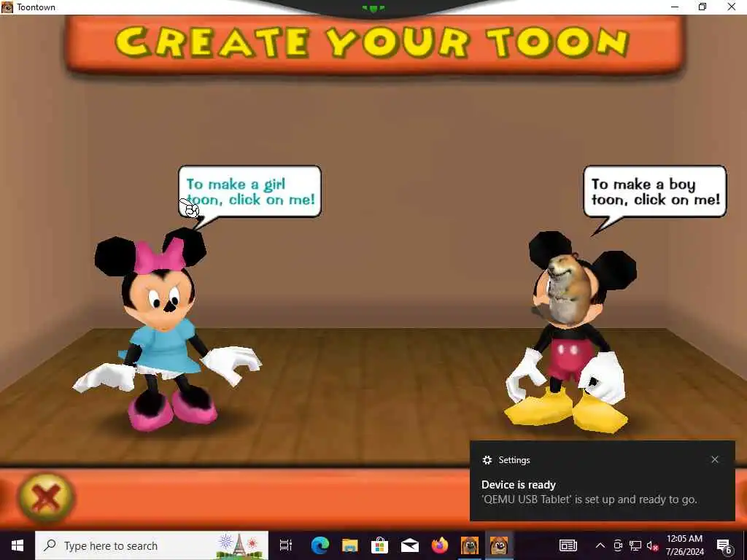This screenshot has height=560, width=747.
Task: Click the Settings gear icon in notification
Action: point(487,460)
